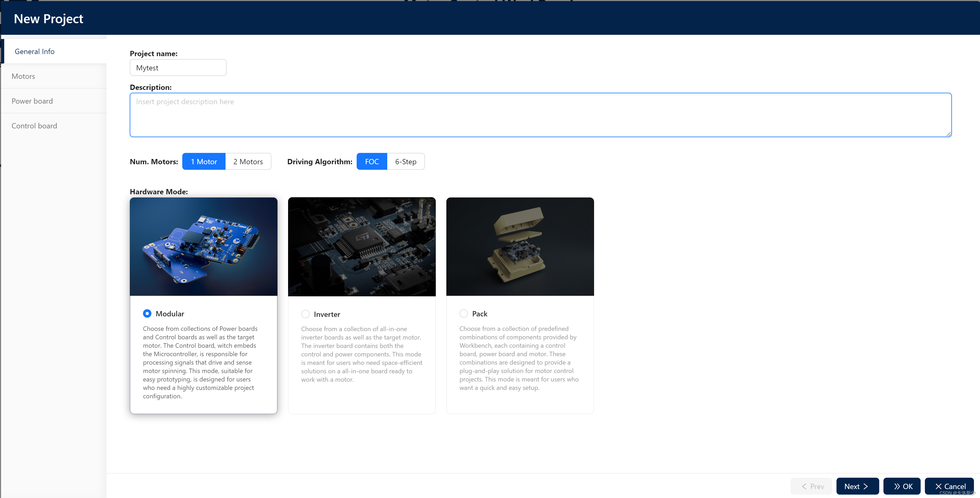Click the Project name input field
The width and height of the screenshot is (980, 498).
(178, 68)
